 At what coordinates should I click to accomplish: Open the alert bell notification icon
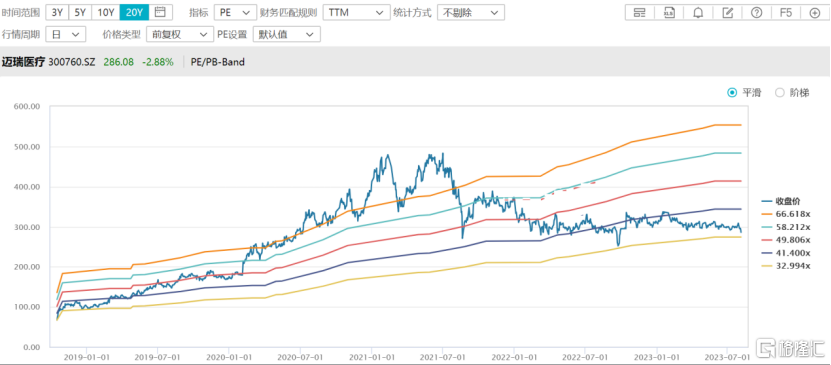coord(698,12)
